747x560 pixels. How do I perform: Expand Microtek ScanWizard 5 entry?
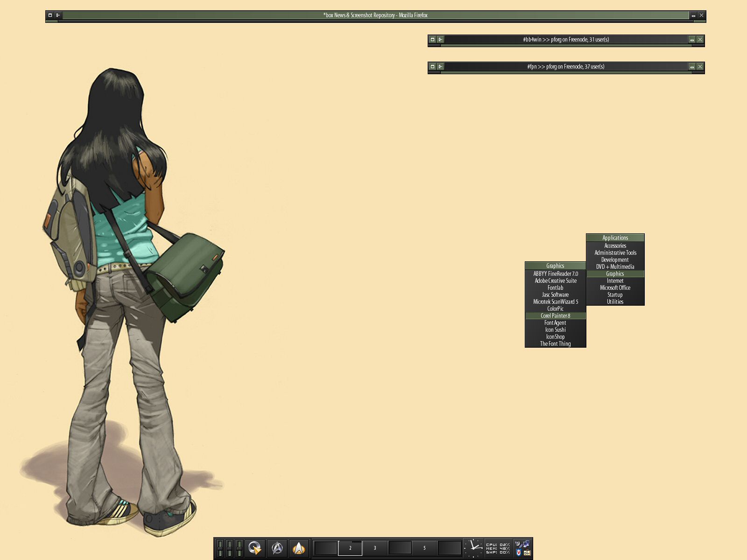pyautogui.click(x=556, y=302)
